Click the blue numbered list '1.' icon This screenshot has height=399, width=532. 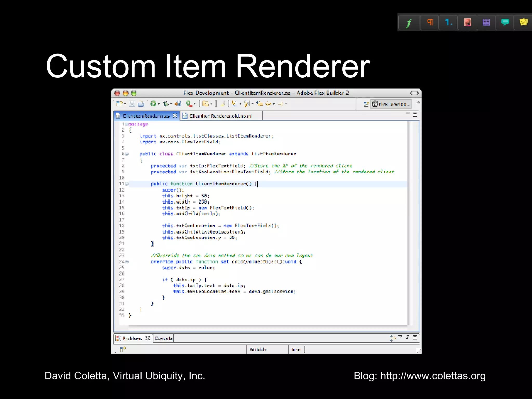coord(448,22)
